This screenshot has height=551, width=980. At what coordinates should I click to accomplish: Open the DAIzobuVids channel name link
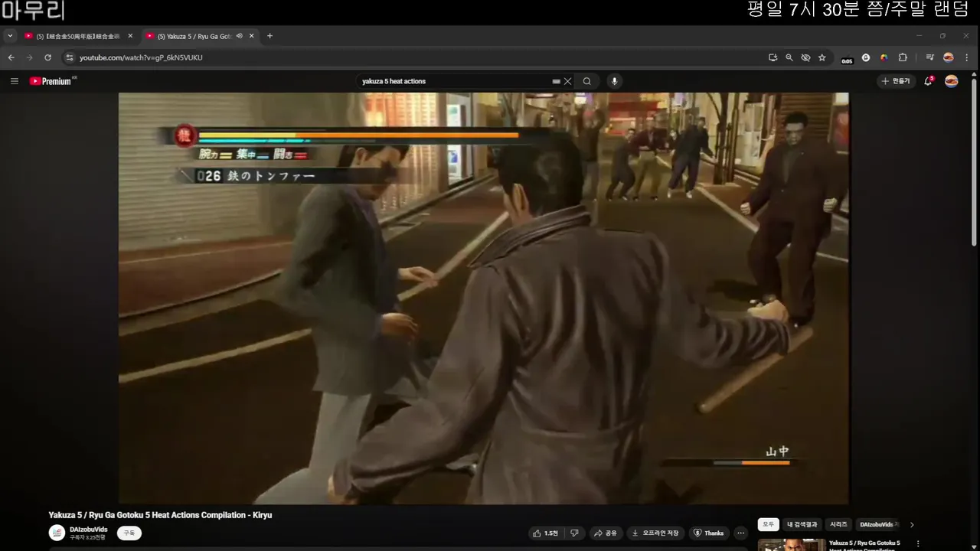click(89, 530)
